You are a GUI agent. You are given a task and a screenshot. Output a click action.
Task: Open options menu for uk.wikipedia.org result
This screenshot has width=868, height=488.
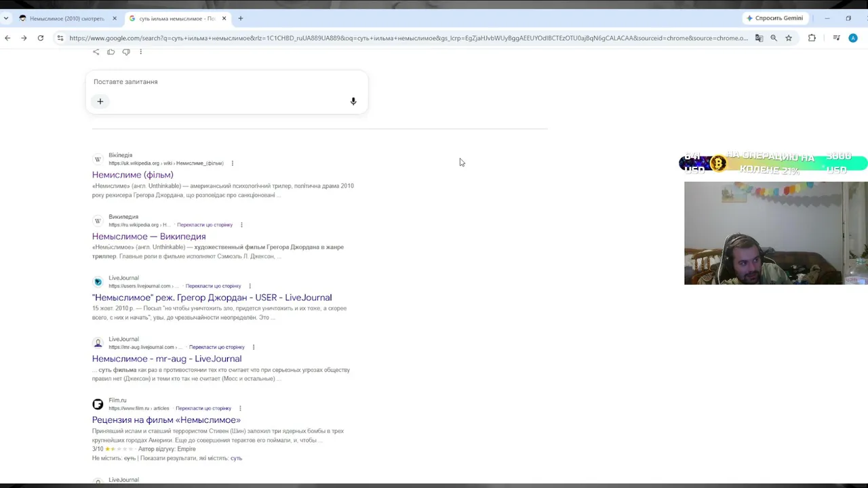coord(233,163)
